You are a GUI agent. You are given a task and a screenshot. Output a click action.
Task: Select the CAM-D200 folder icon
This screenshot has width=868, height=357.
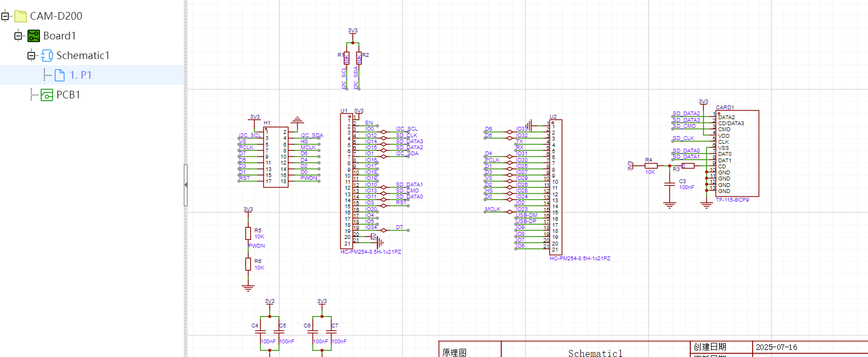(x=21, y=16)
